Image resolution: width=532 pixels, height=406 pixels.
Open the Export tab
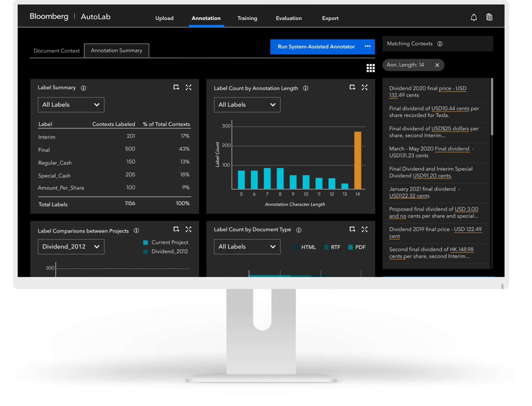330,18
